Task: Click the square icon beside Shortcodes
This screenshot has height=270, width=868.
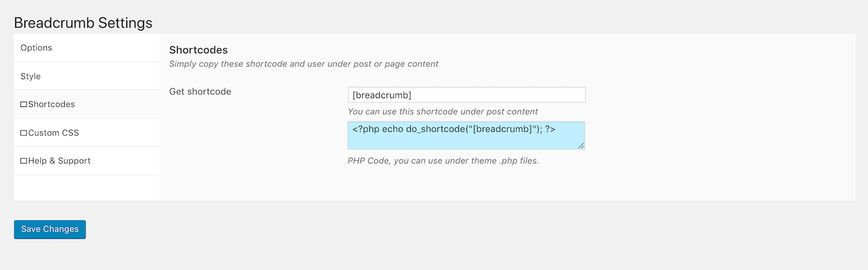Action: [x=24, y=105]
